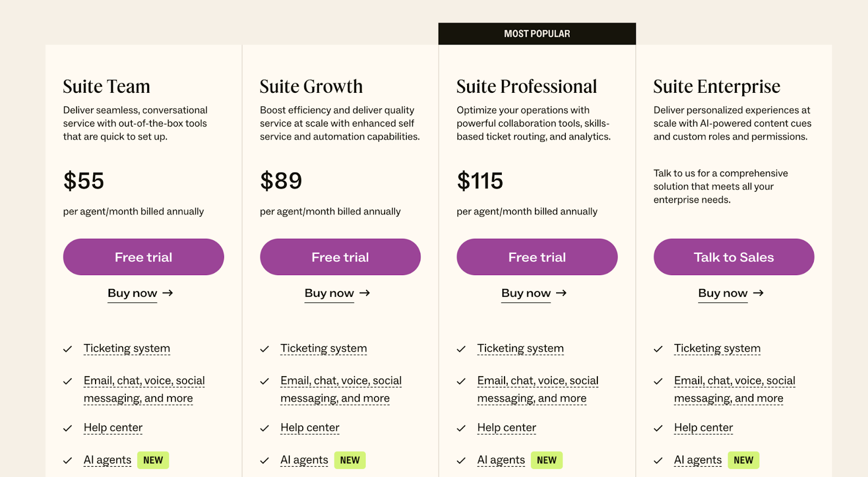The height and width of the screenshot is (477, 868).
Task: Start the Suite Professional free trial
Action: tap(537, 257)
